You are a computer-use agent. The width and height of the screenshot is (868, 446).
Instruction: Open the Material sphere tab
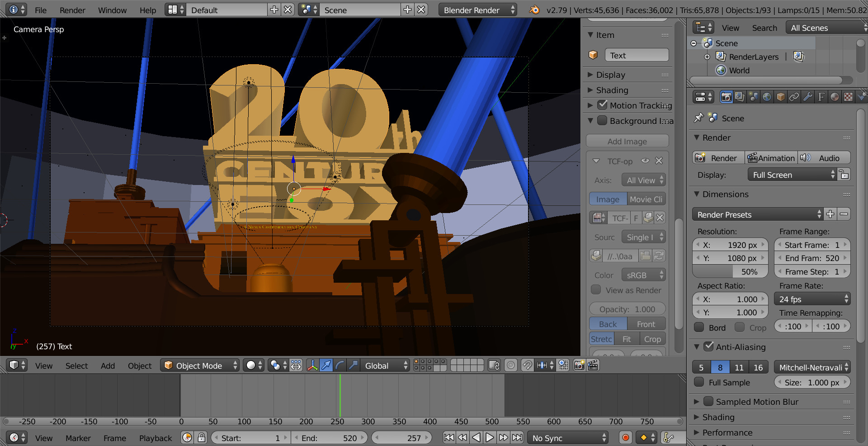835,97
